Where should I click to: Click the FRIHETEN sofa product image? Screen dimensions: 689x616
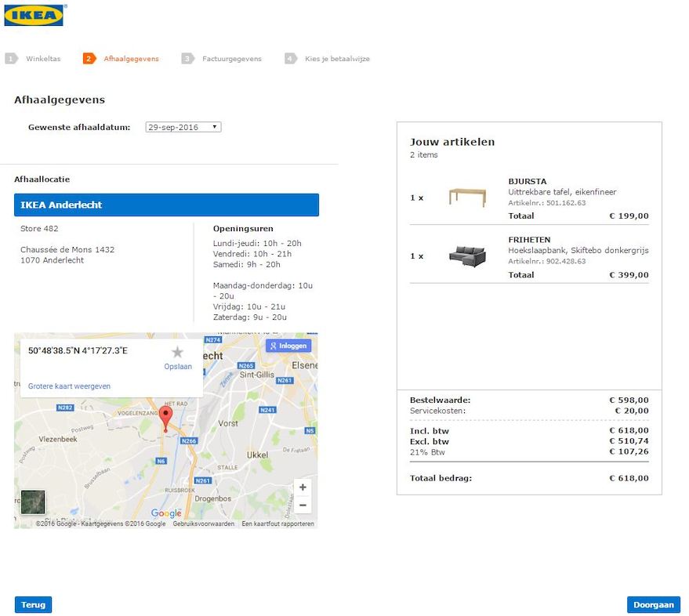pos(467,256)
